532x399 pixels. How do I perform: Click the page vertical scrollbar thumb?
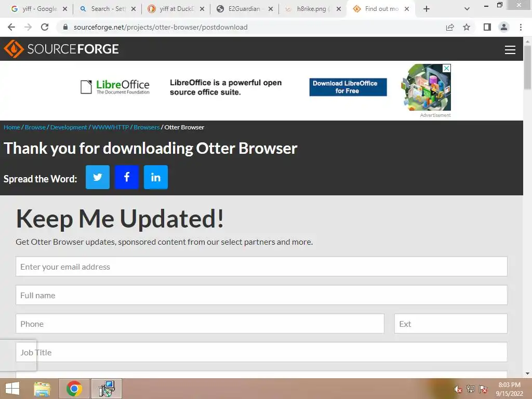click(x=527, y=67)
